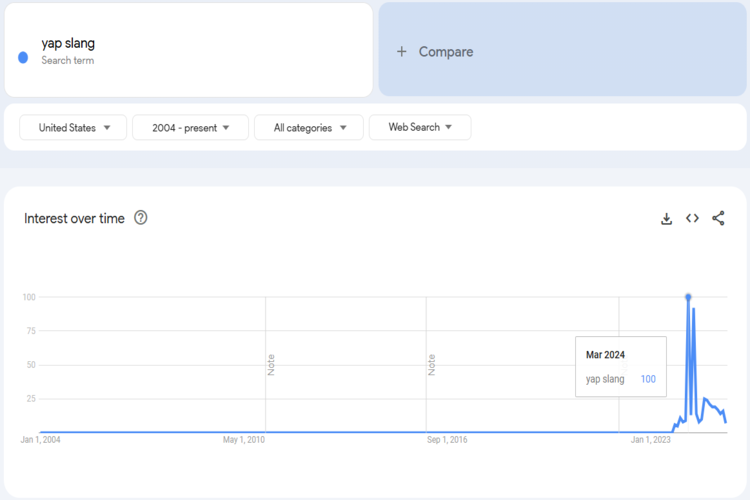Open help for Interest over time
Screen dimensions: 750x500
coord(141,218)
